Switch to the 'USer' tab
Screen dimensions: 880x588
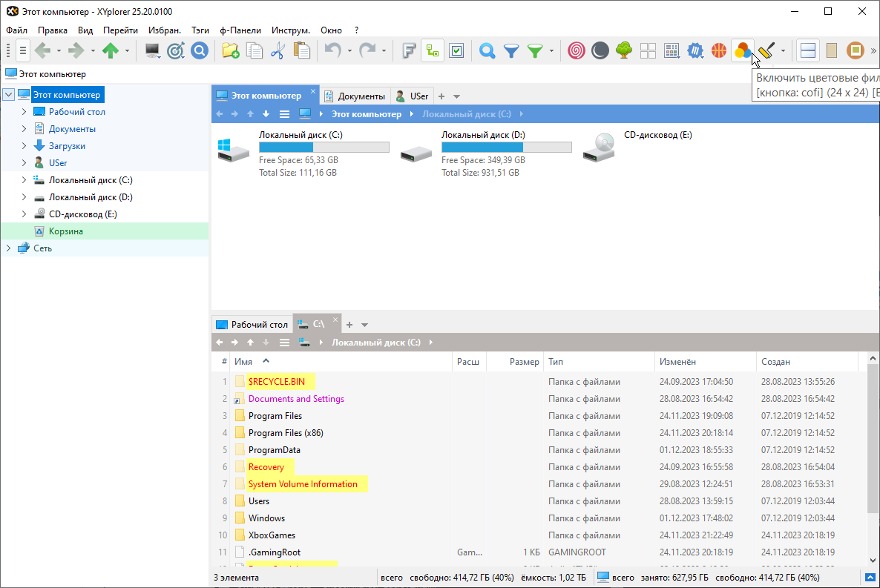(413, 96)
